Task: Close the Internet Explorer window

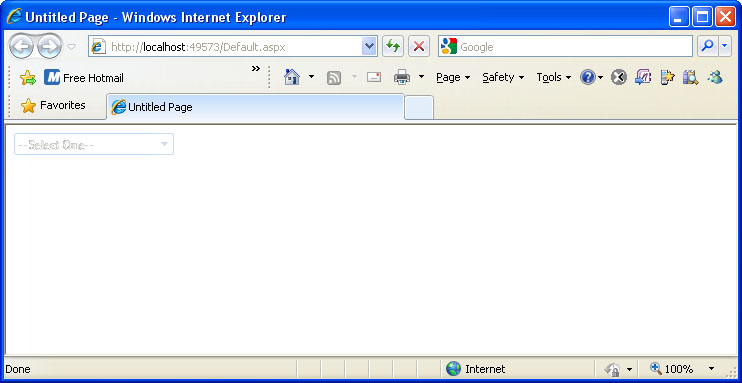Action: click(x=725, y=17)
